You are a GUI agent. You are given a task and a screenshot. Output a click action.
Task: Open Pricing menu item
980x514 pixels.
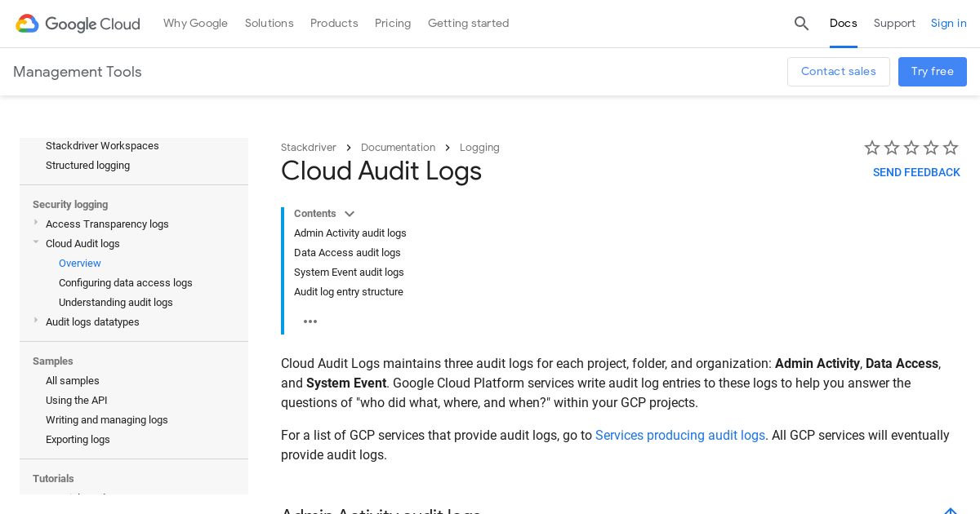pyautogui.click(x=393, y=24)
